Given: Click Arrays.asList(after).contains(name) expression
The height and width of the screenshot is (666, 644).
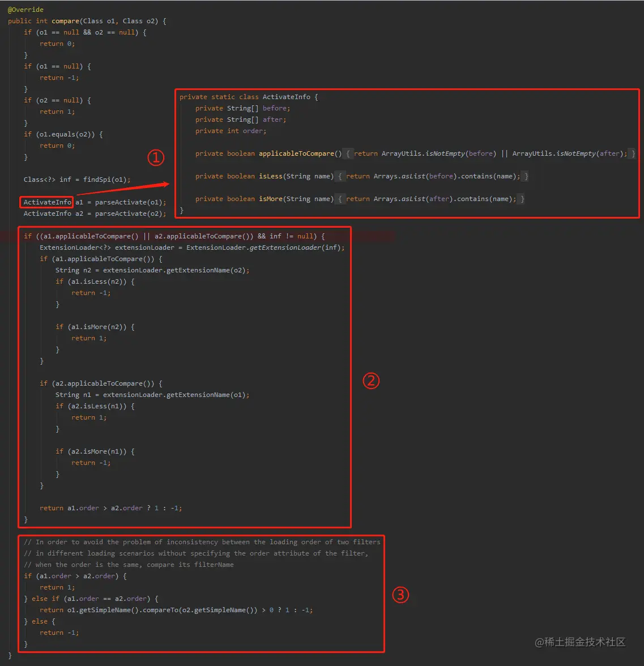Looking at the screenshot, I should 443,199.
